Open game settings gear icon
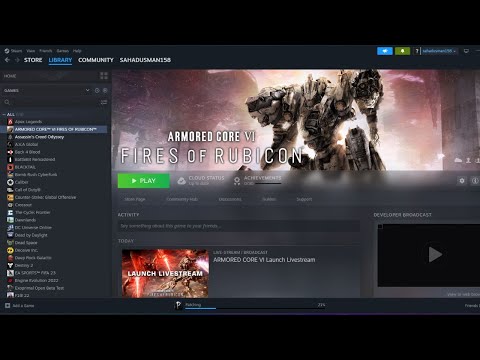480x360 pixels. (x=462, y=181)
